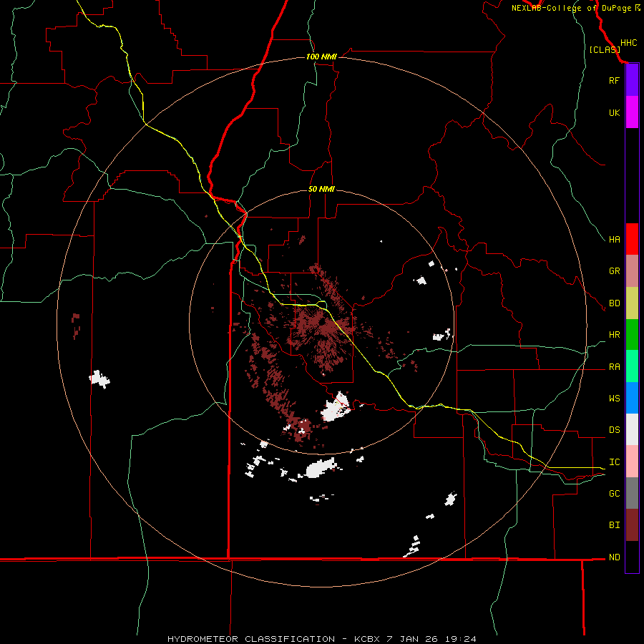Screen dimensions: 644x644
Task: Click the HR green legend swatch
Action: [632, 335]
